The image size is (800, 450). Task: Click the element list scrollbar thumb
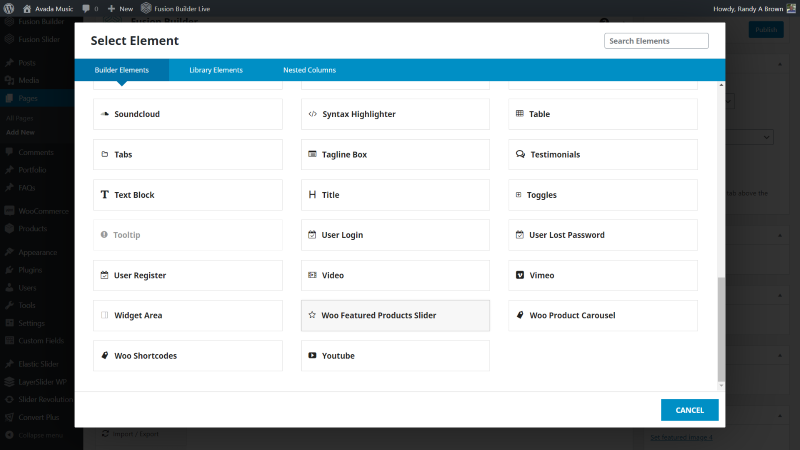(x=721, y=329)
